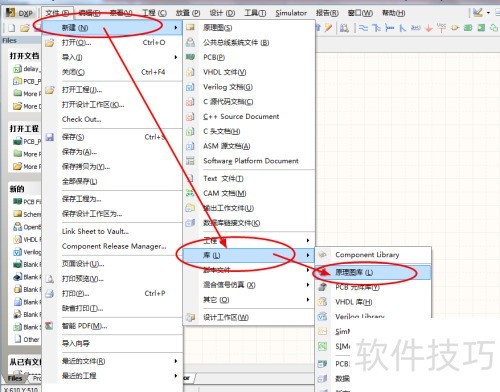This screenshot has width=500, height=392.
Task: Click the bus entry toolbar icon
Action: point(403,28)
